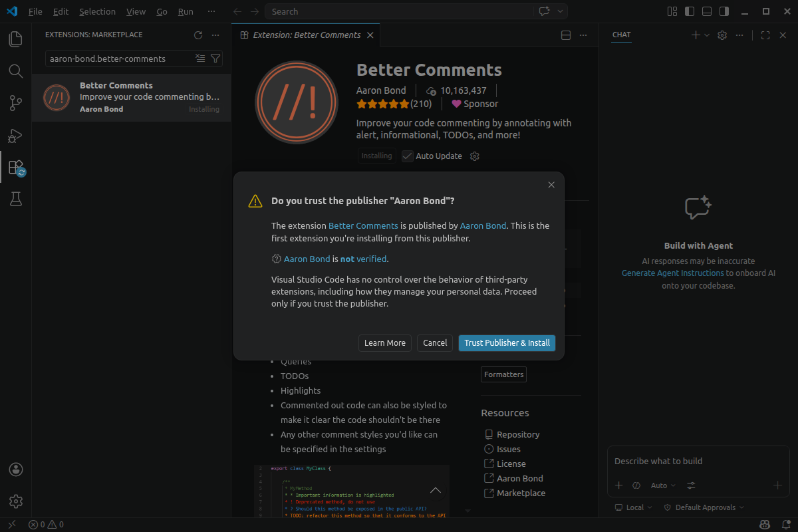Open extensions view more actions menu
798x532 pixels.
point(215,35)
